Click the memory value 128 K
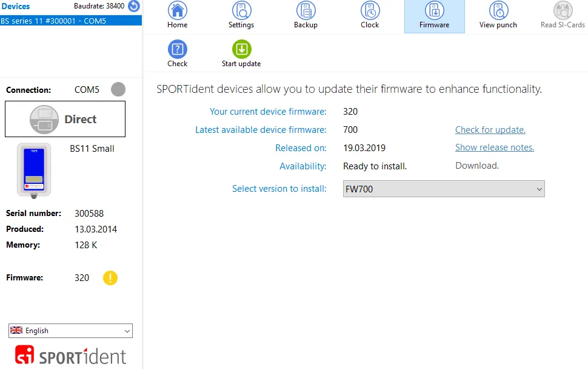The image size is (588, 369). [86, 245]
